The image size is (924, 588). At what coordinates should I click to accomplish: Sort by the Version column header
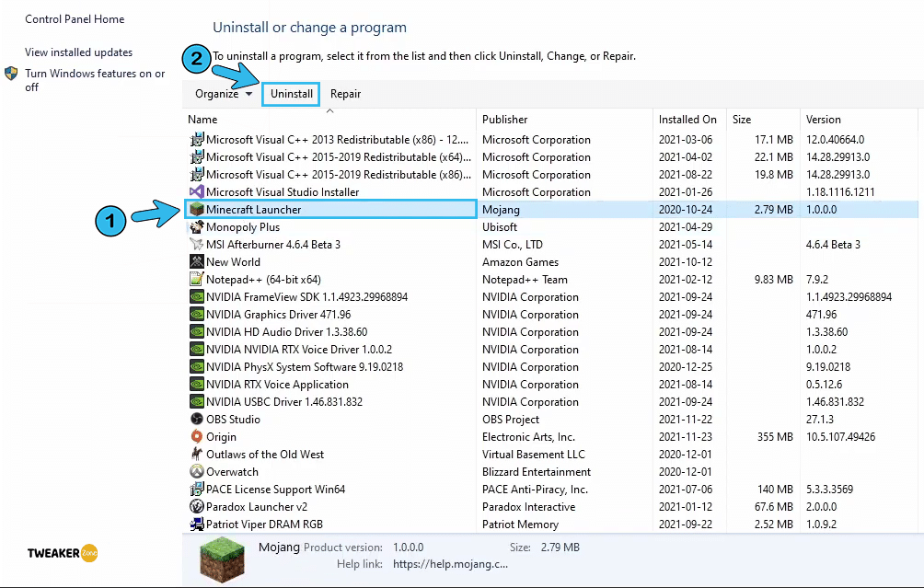pyautogui.click(x=824, y=120)
